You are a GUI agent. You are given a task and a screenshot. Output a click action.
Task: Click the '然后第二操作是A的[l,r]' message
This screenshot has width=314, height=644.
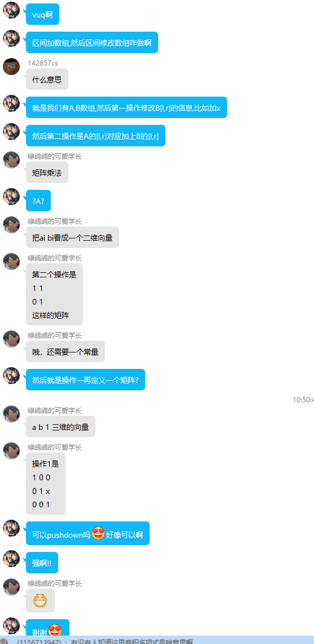pos(95,136)
